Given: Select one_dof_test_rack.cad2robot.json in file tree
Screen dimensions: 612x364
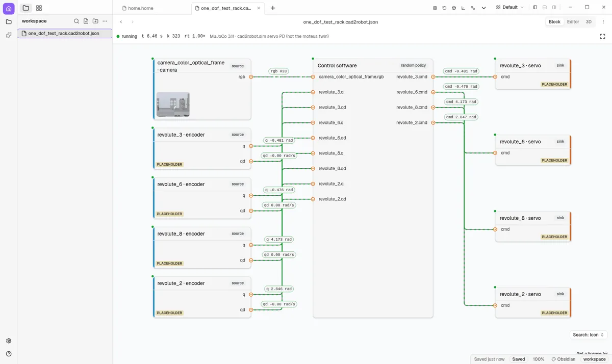Looking at the screenshot, I should (x=64, y=33).
